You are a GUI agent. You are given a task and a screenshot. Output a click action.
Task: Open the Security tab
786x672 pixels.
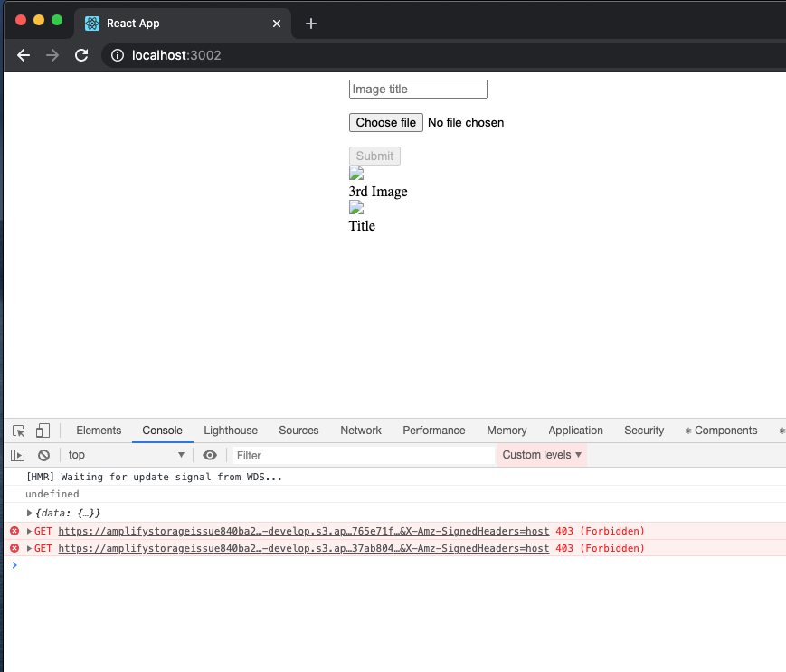point(644,431)
